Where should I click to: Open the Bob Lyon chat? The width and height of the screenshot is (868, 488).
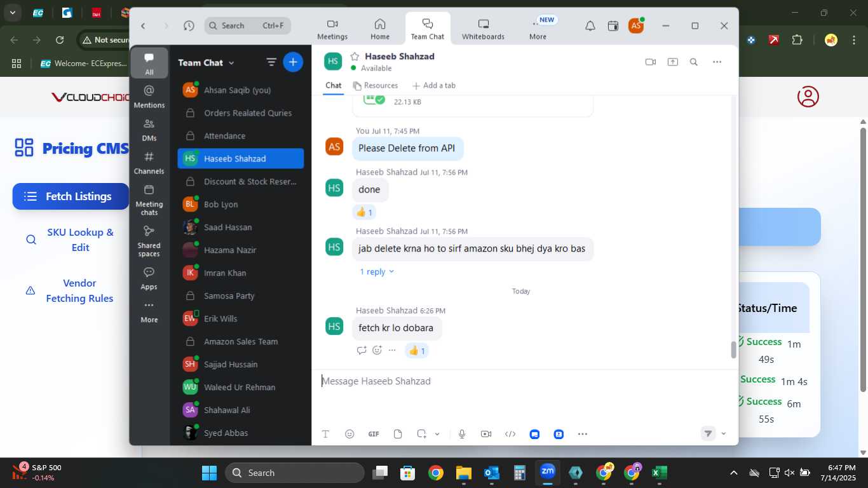pos(241,205)
